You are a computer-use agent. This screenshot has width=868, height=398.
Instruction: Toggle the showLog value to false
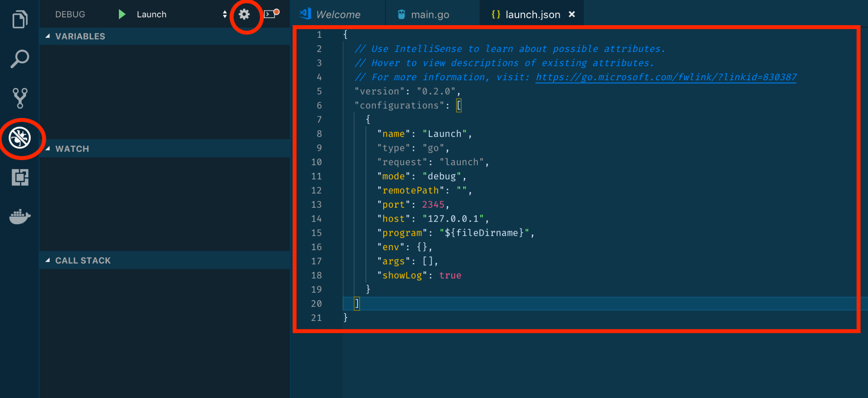[x=450, y=275]
